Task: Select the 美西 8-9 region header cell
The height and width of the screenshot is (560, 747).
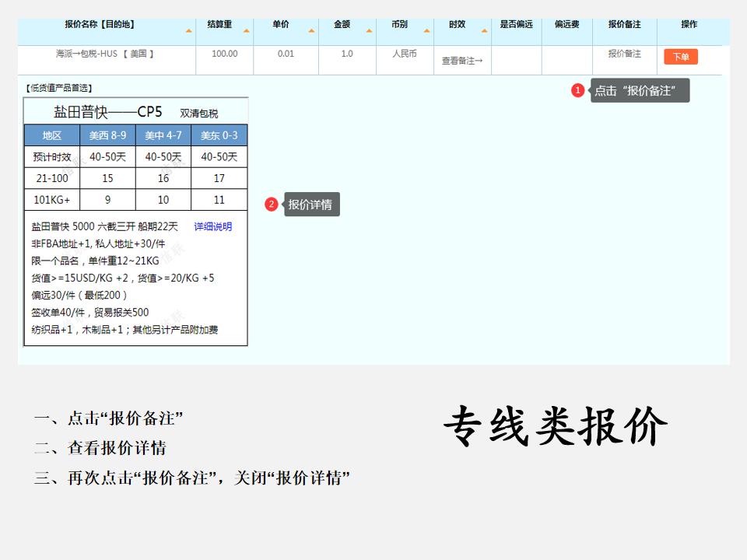Action: click(x=107, y=135)
